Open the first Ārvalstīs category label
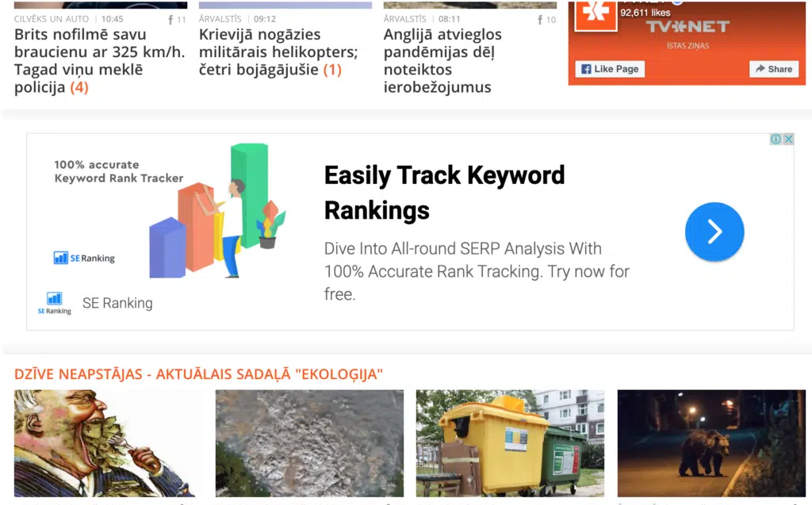Viewport: 812px width, 505px height. (x=220, y=19)
